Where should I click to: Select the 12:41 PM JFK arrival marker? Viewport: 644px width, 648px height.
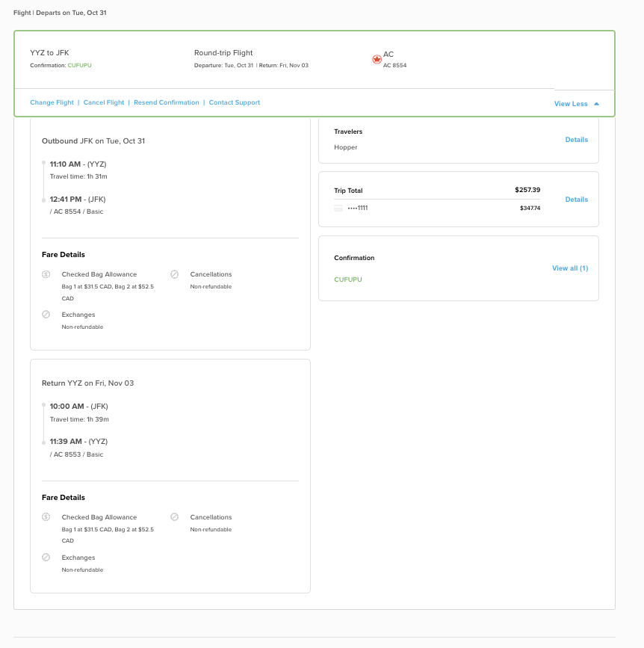(43, 200)
